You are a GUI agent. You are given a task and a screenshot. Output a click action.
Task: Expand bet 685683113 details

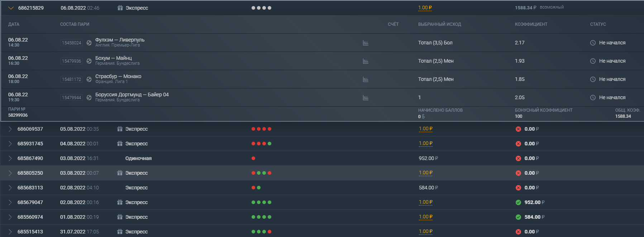(x=10, y=188)
